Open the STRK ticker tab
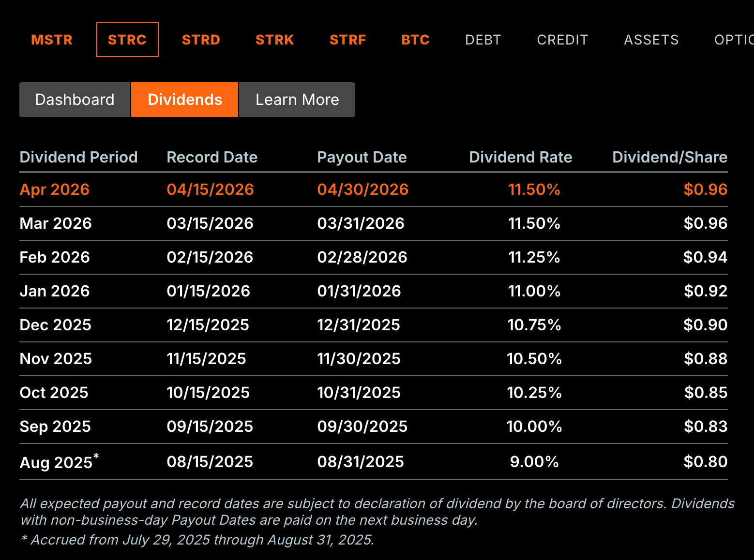Image resolution: width=754 pixels, height=560 pixels. (275, 40)
